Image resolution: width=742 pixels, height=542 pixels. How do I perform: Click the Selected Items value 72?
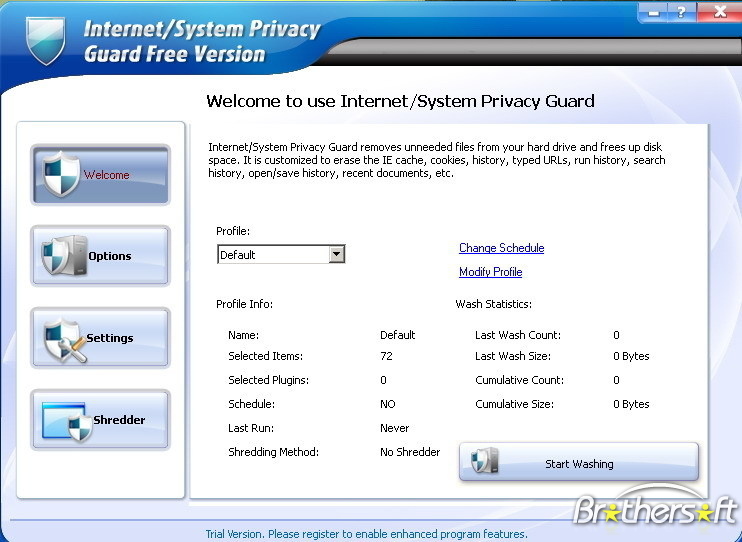(x=386, y=356)
